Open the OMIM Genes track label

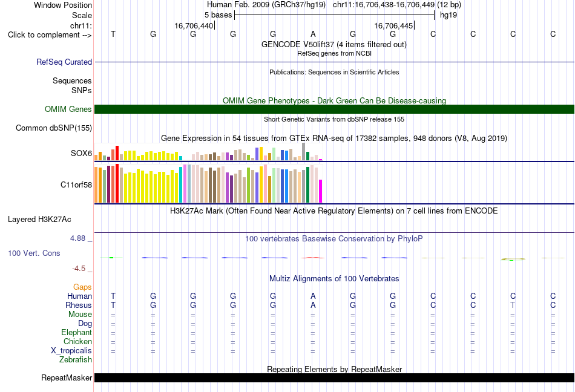tap(68, 109)
